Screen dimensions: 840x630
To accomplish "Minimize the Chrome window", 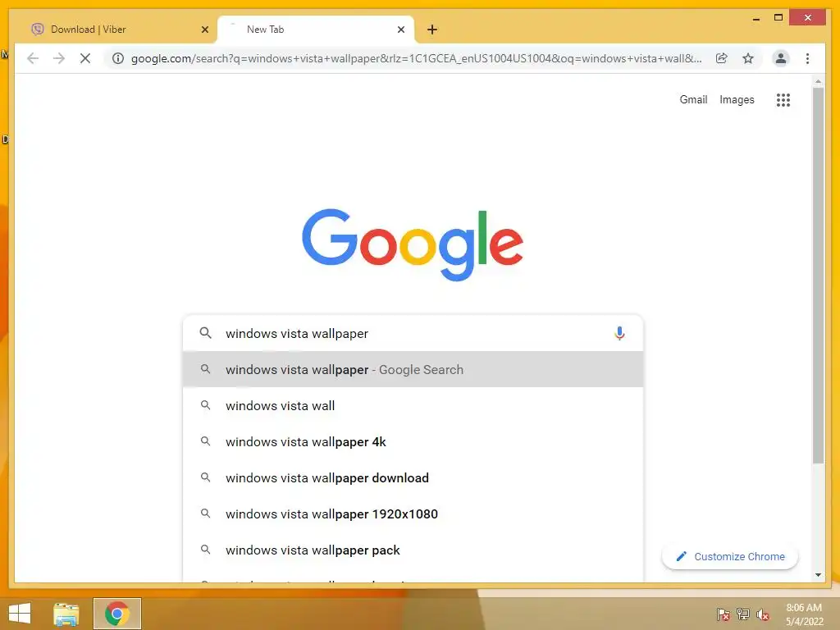I will [x=756, y=18].
